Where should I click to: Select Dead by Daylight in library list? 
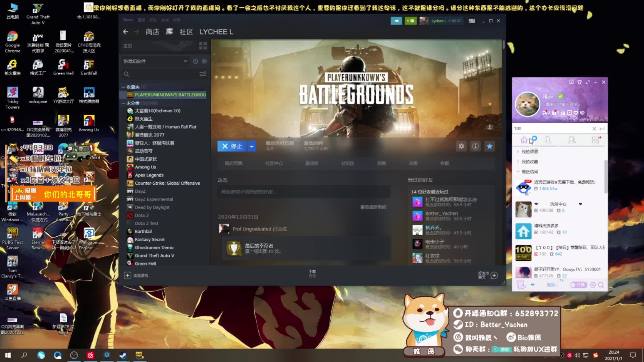pos(152,207)
